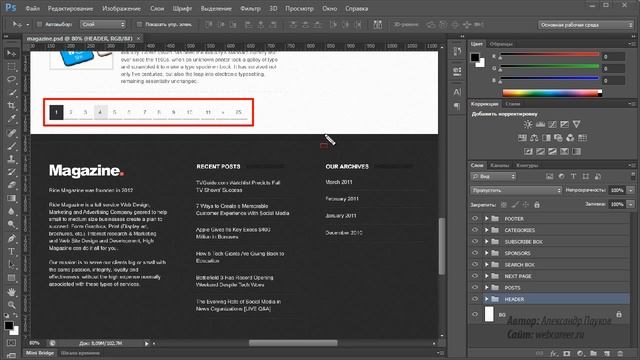This screenshot has height=360, width=640.
Task: Select the Hand tool
Action: [11, 291]
